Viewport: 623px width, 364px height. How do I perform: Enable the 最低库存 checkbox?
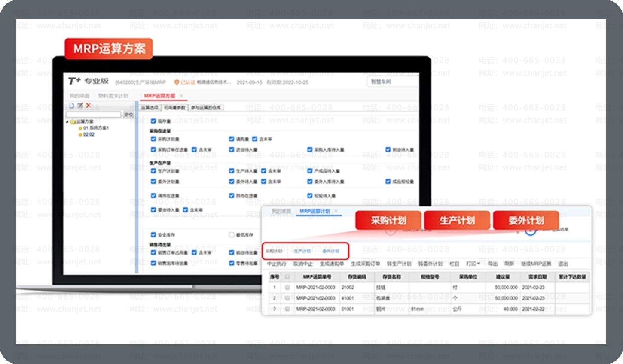[232, 235]
